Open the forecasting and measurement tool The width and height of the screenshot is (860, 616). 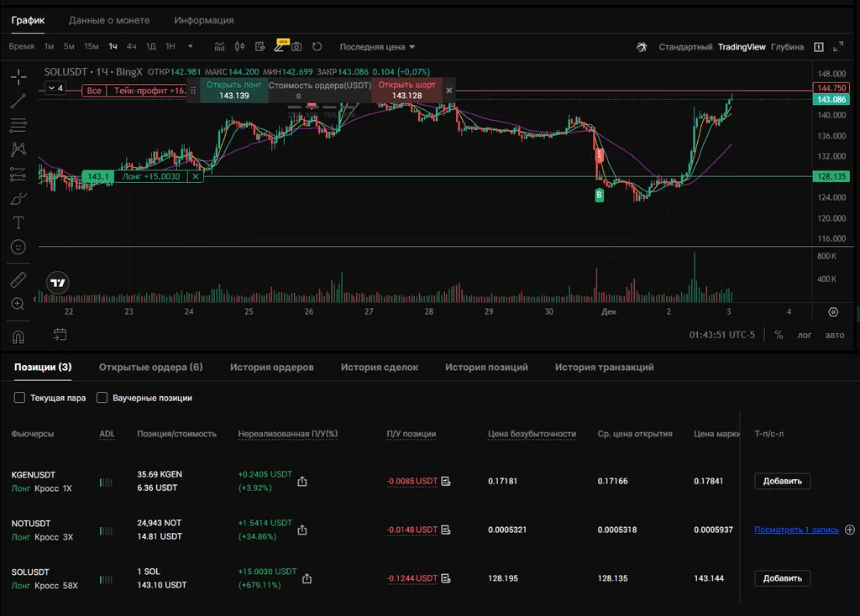[x=18, y=175]
